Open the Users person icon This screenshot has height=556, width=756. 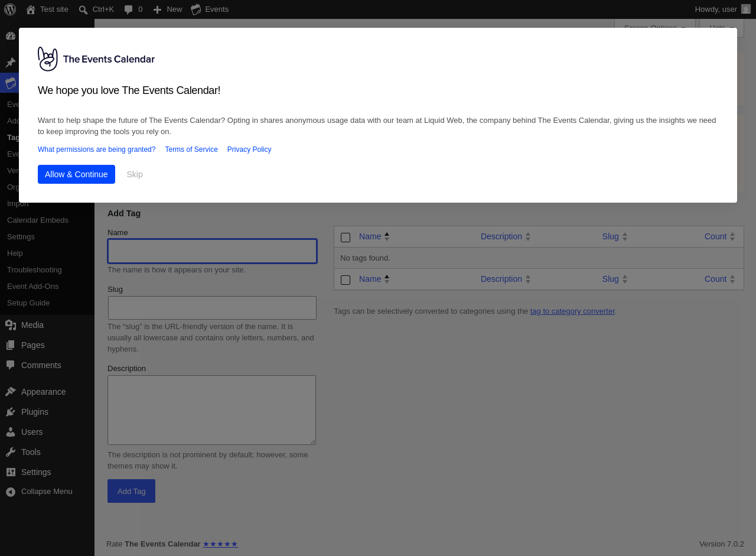(11, 432)
